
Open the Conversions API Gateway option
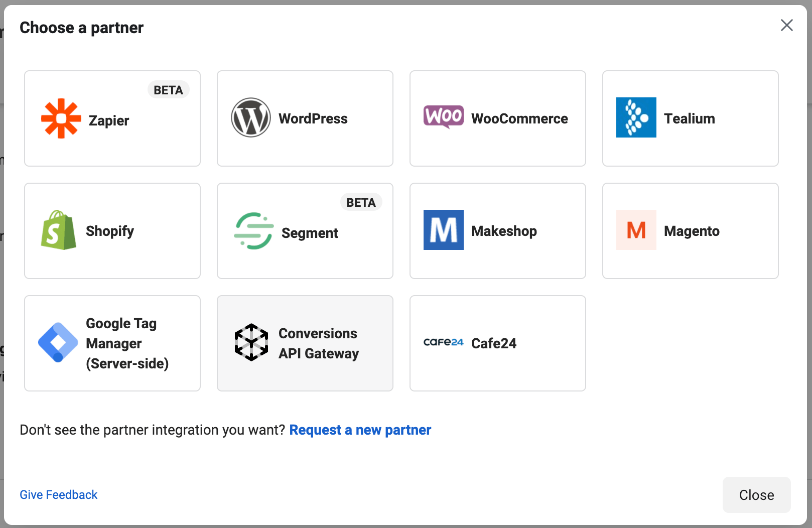(304, 343)
